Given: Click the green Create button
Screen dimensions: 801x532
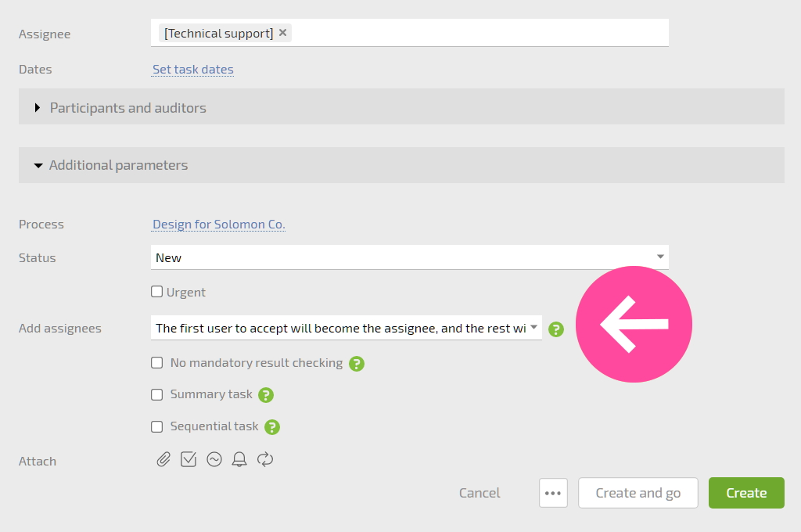Looking at the screenshot, I should click(746, 493).
